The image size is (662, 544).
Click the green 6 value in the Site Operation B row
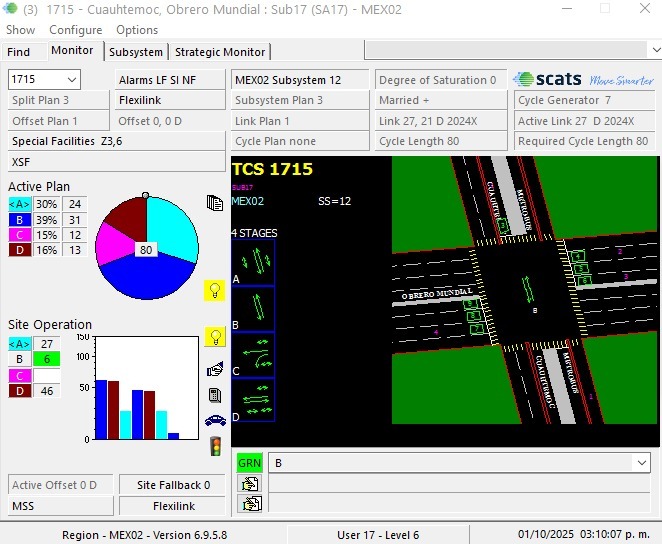46,359
